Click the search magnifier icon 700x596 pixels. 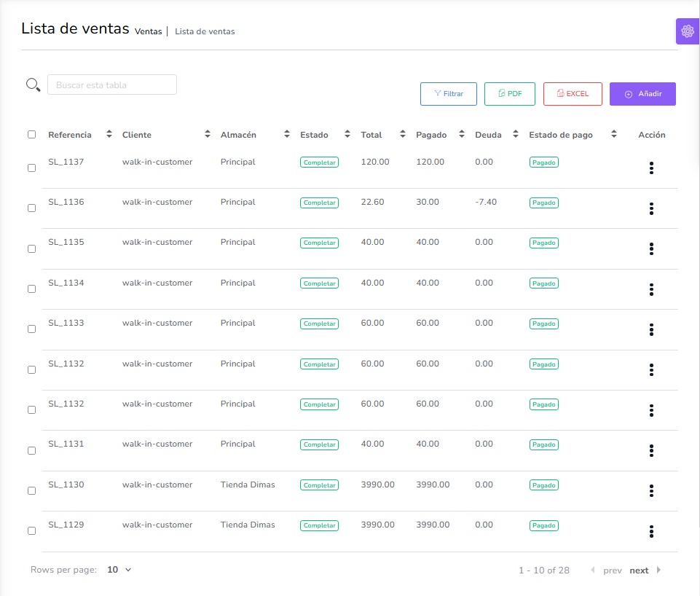(x=33, y=85)
